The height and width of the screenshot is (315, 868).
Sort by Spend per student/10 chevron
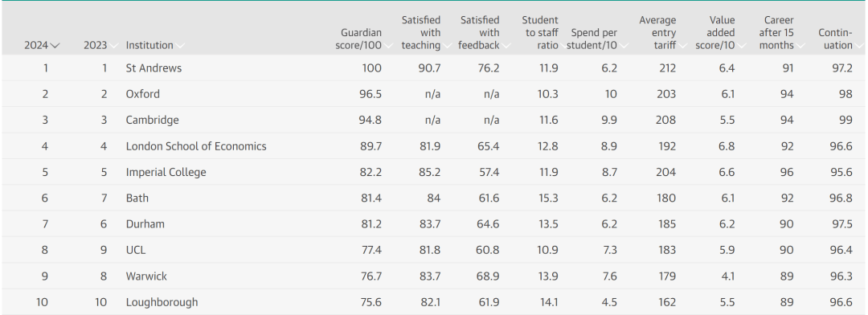coord(624,45)
